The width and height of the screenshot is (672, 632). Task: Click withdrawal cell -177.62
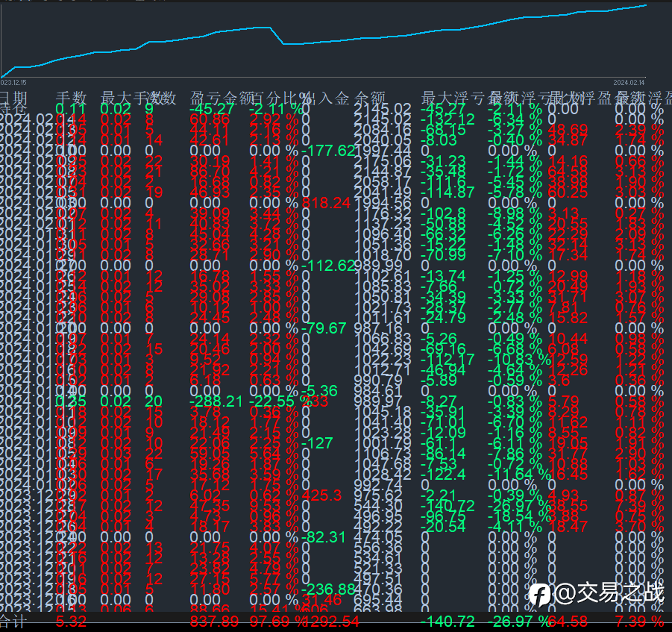(x=329, y=151)
